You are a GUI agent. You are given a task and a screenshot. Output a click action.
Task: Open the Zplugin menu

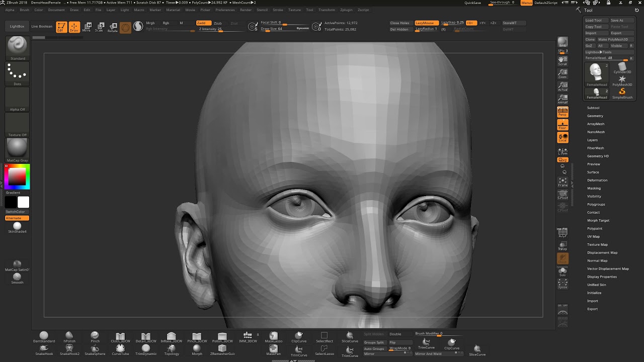click(346, 10)
